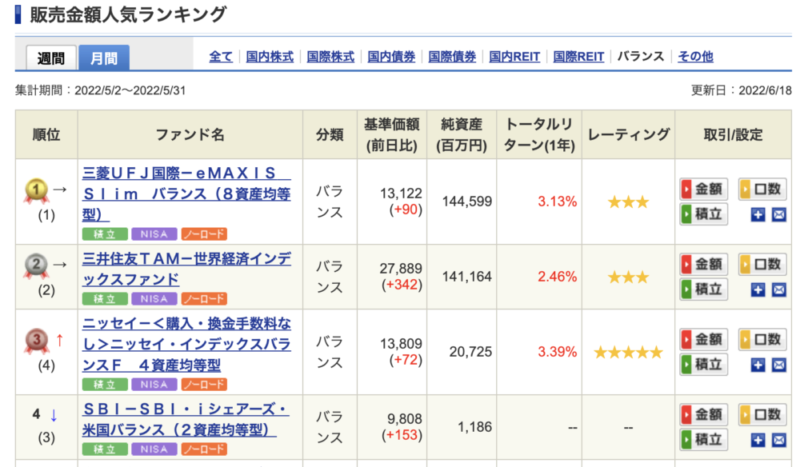Click NISA tag under ニッセイ・インデックスバランス fund

click(154, 384)
